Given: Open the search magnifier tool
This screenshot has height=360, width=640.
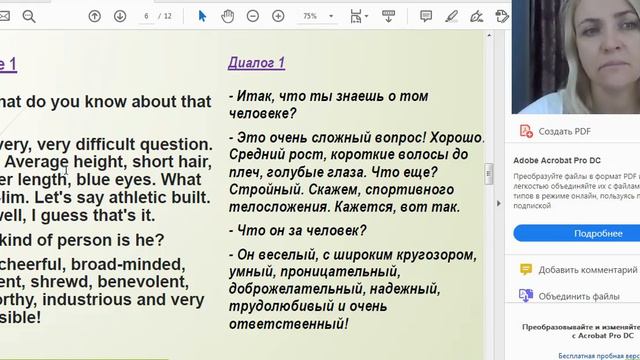Looking at the screenshot, I should (x=29, y=16).
